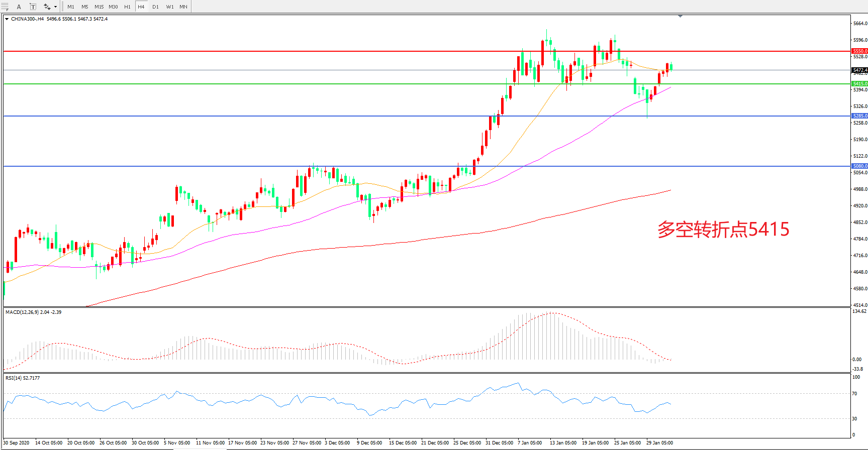
Task: Select the Text tool (A icon)
Action: click(19, 7)
